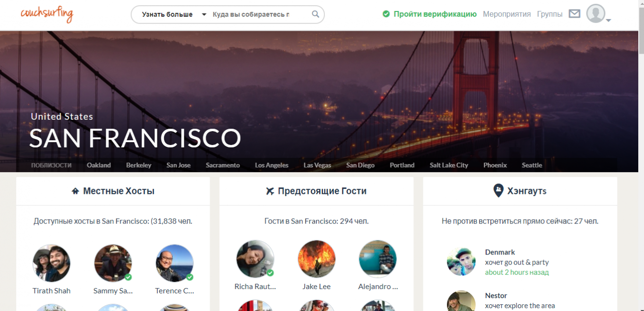Click 'Не против встретиться прямо сейчас' text

520,221
